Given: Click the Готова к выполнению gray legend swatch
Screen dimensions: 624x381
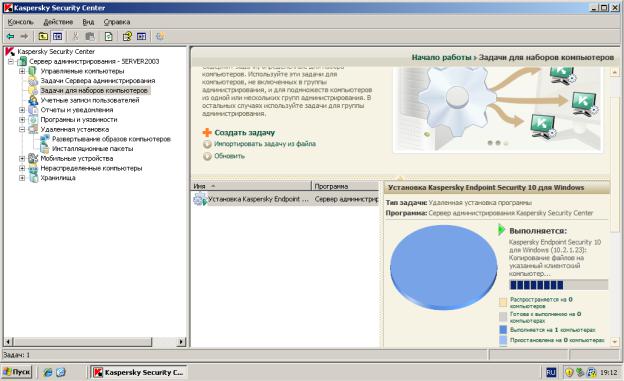Looking at the screenshot, I should [503, 317].
